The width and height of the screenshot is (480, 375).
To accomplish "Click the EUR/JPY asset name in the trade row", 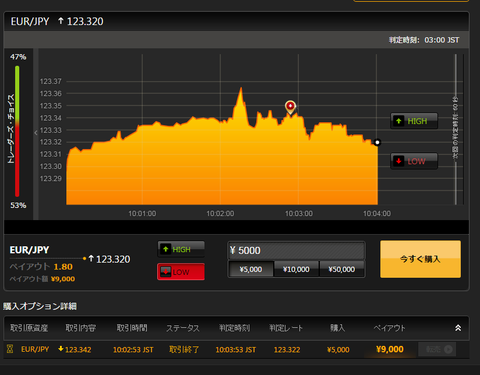I will tap(35, 349).
